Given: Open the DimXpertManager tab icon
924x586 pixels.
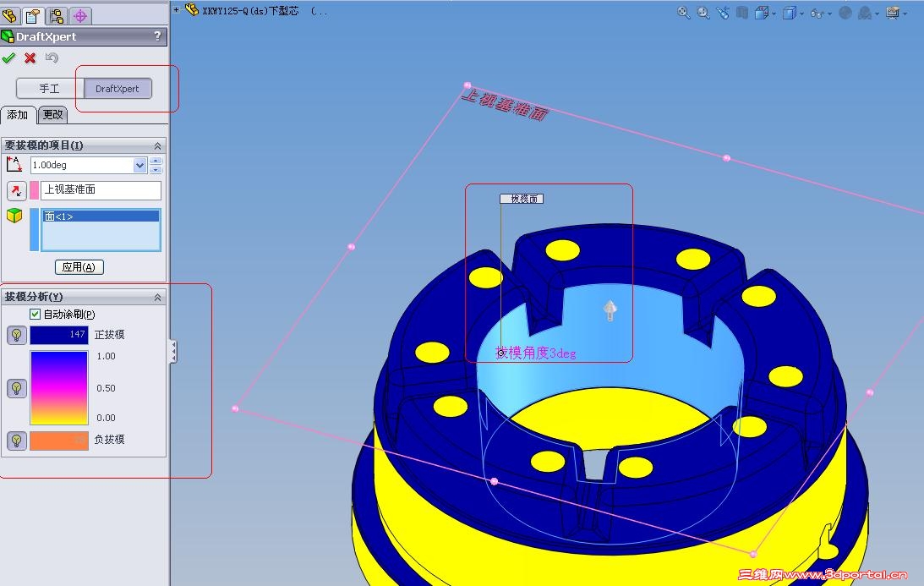Looking at the screenshot, I should (x=80, y=15).
